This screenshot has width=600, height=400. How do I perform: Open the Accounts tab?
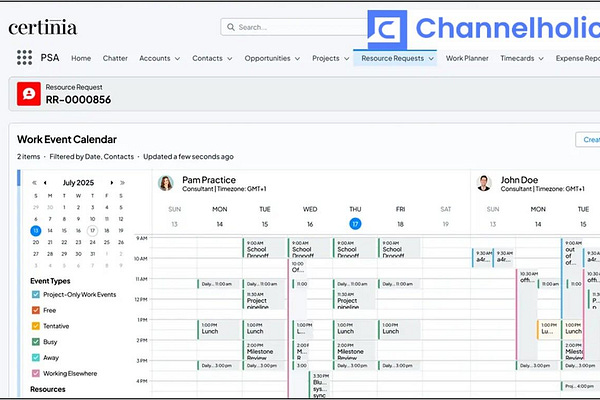(155, 58)
